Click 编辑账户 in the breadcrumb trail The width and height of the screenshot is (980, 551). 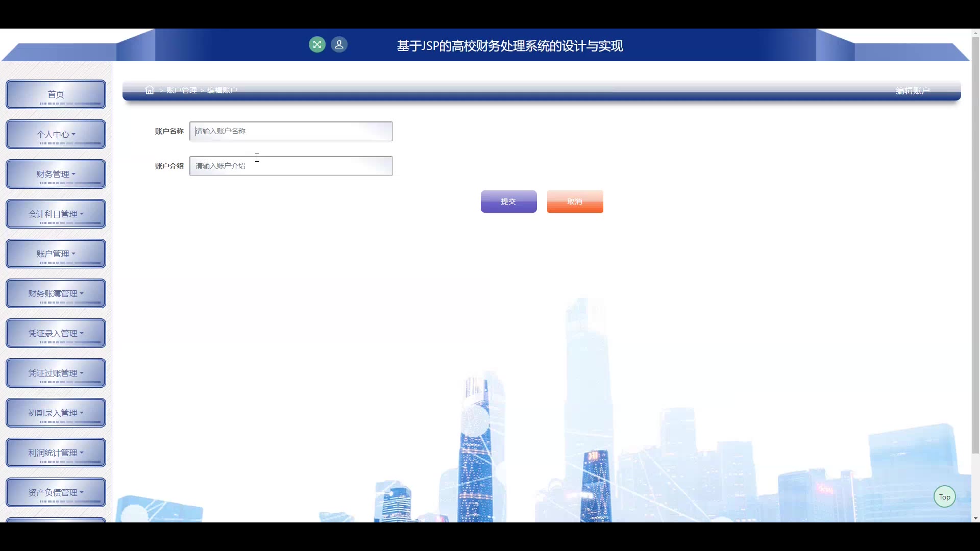pos(222,90)
